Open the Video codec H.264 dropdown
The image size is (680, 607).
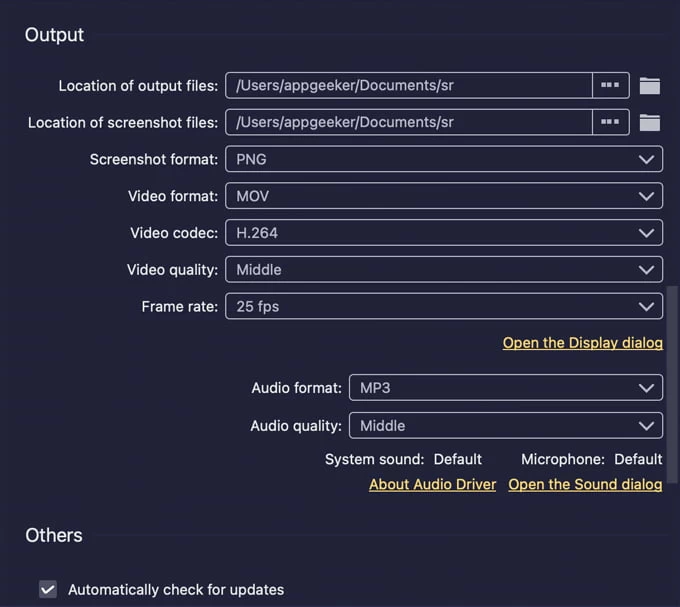pos(443,233)
